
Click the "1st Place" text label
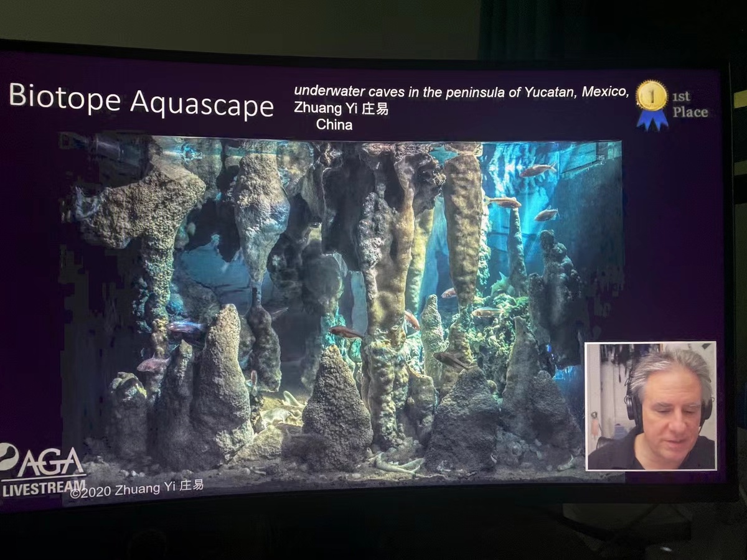click(689, 105)
